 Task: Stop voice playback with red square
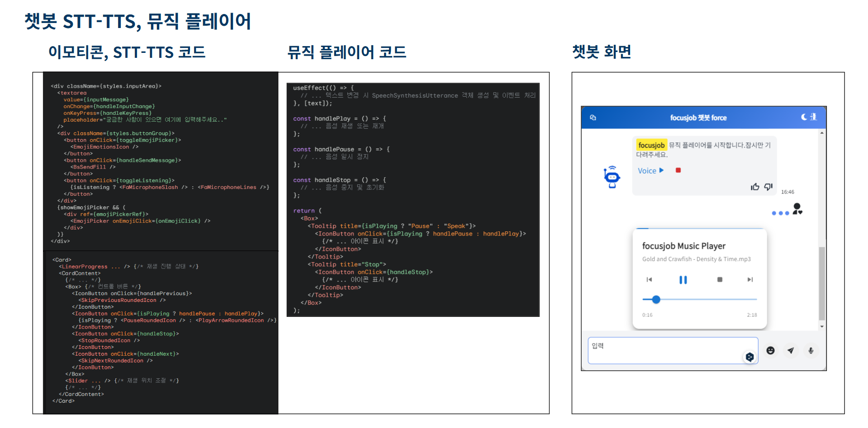[678, 170]
